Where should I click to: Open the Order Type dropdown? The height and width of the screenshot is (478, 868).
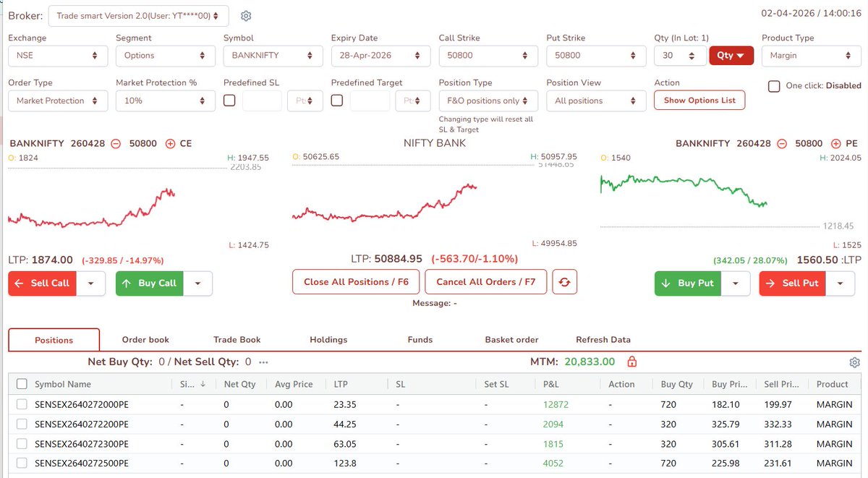(x=58, y=101)
